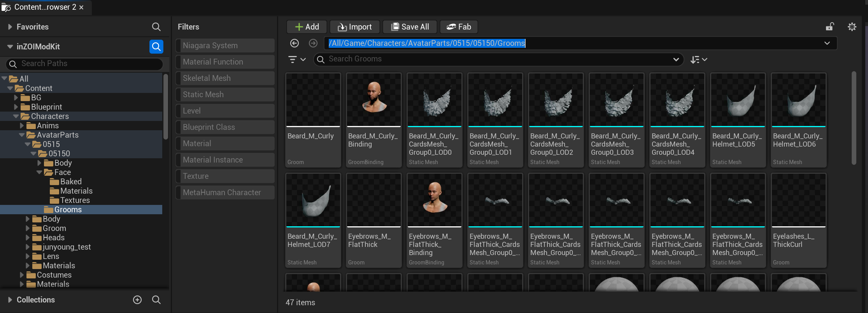Viewport: 868px width, 313px height.
Task: Expand the Blueprint folder arrow
Action: pos(16,107)
